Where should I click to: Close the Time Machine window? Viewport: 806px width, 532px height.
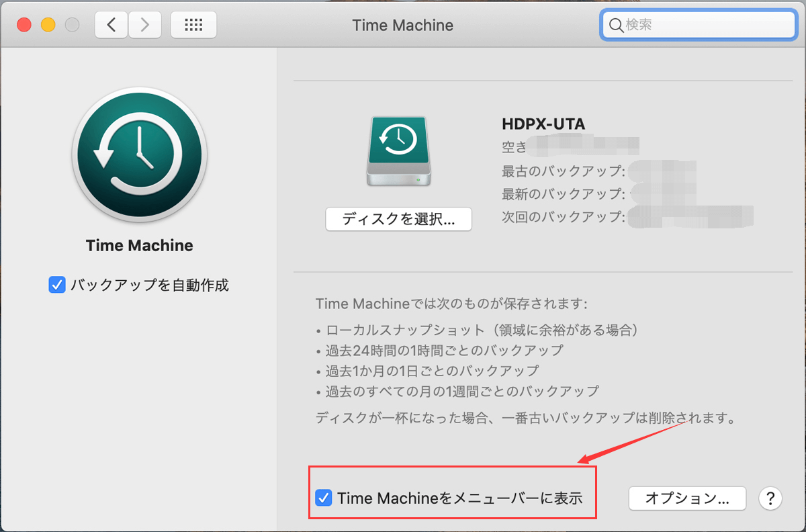[24, 26]
